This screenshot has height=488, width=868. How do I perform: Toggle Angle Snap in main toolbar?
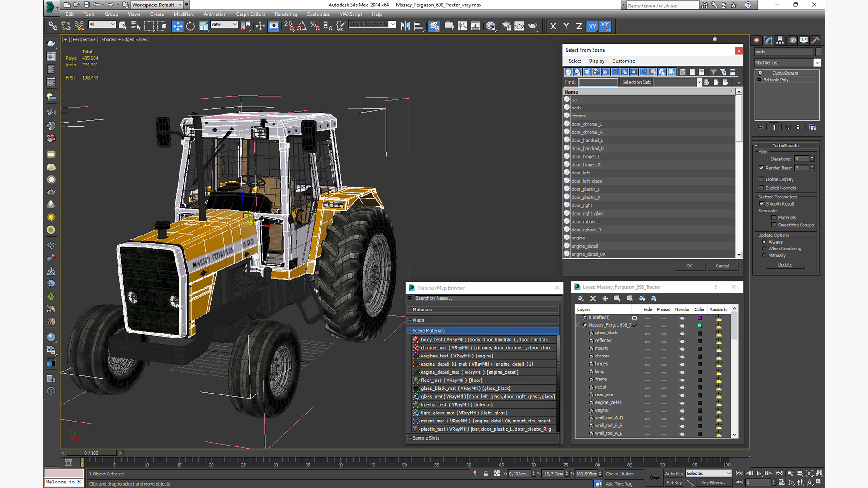[x=302, y=26]
